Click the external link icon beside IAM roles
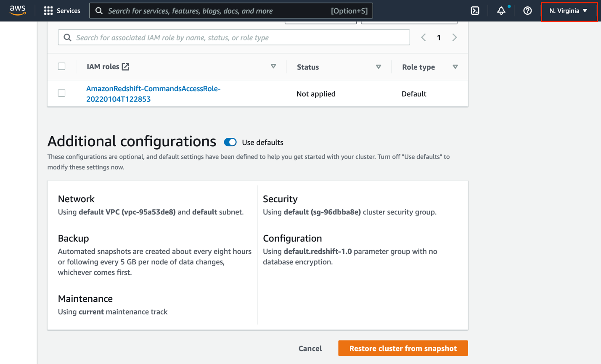The image size is (601, 364). point(126,66)
